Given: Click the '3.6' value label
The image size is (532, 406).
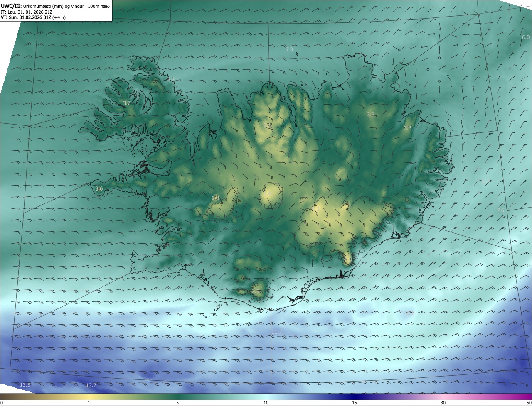Looking at the screenshot, I should [99, 189].
